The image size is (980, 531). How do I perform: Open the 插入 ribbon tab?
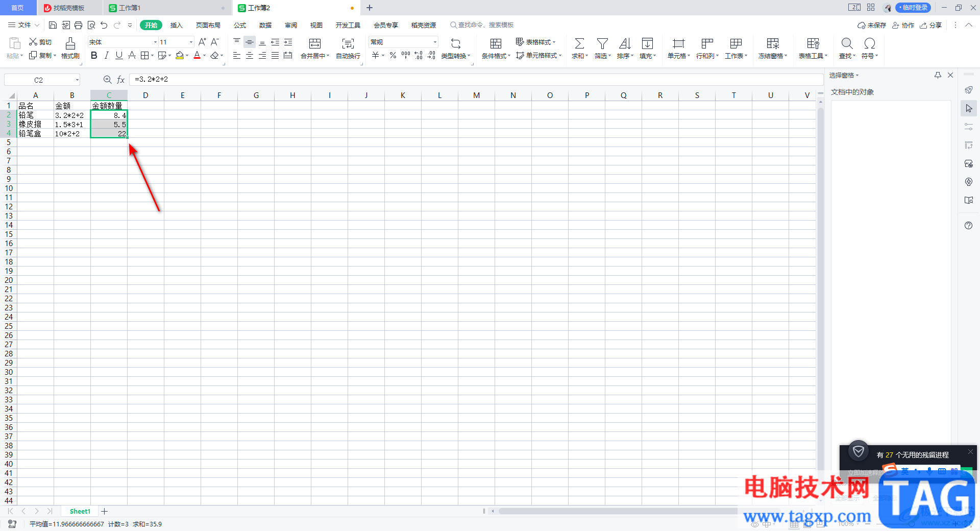(176, 25)
